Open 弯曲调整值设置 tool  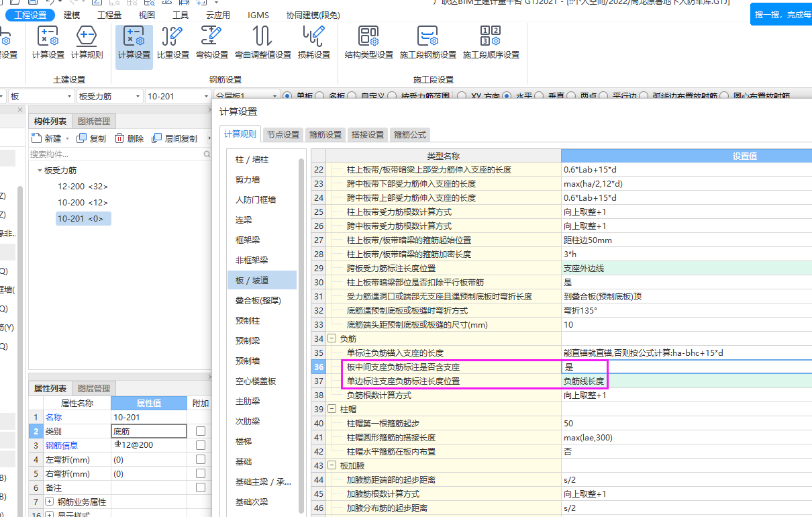tap(263, 44)
